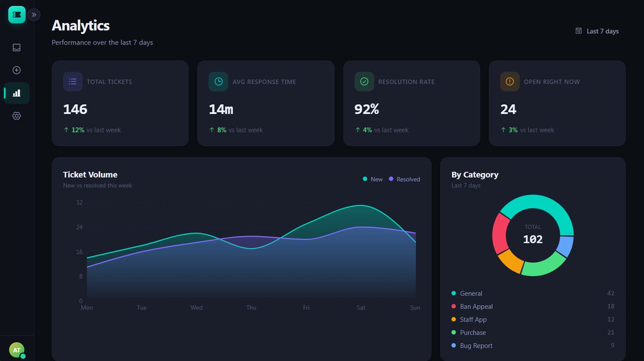Click the 8% vs last week trend

(236, 130)
